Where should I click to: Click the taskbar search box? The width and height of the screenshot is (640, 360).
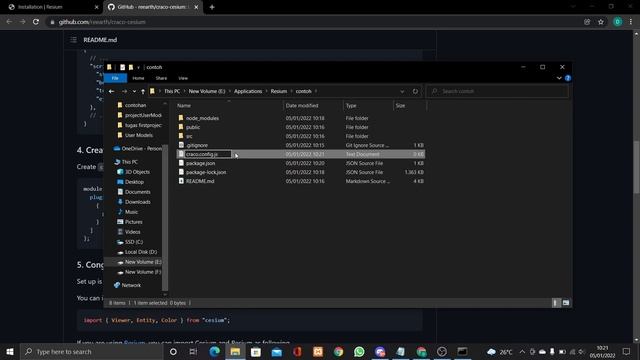[x=91, y=351]
